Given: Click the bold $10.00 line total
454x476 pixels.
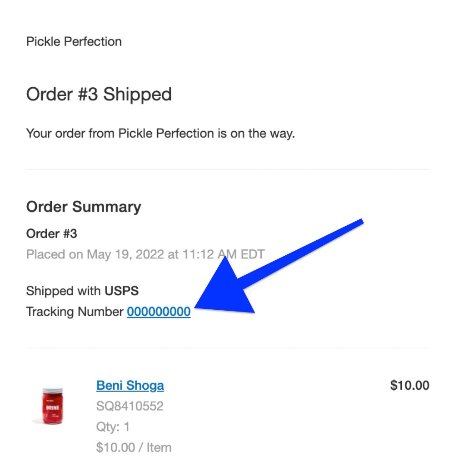Looking at the screenshot, I should click(x=409, y=386).
